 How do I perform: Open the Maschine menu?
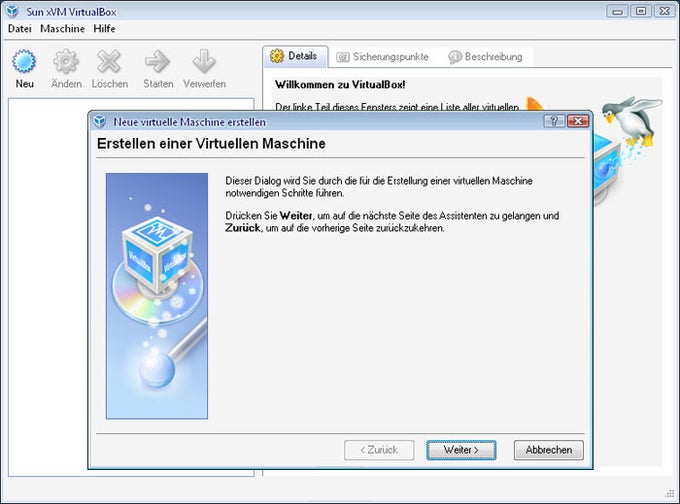click(62, 29)
